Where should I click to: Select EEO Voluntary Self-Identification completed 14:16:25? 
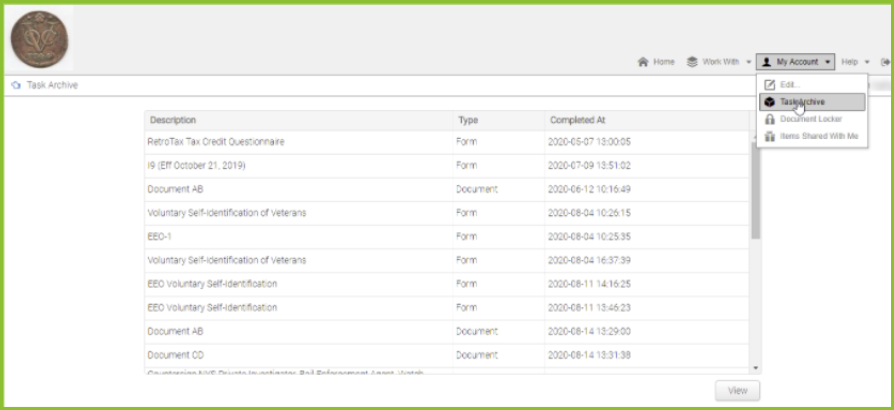(x=448, y=284)
